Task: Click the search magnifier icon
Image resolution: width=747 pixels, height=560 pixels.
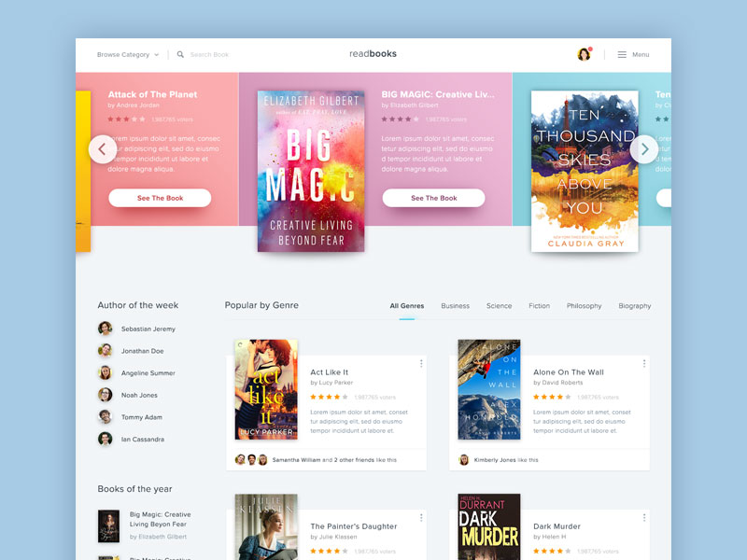Action: [x=180, y=54]
